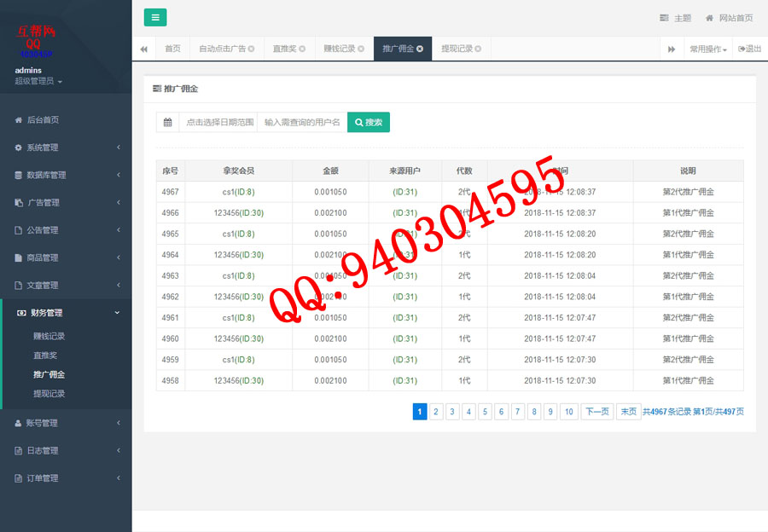Expand the 广告管理 sidebar menu
Image resolution: width=768 pixels, height=532 pixels.
click(x=66, y=203)
